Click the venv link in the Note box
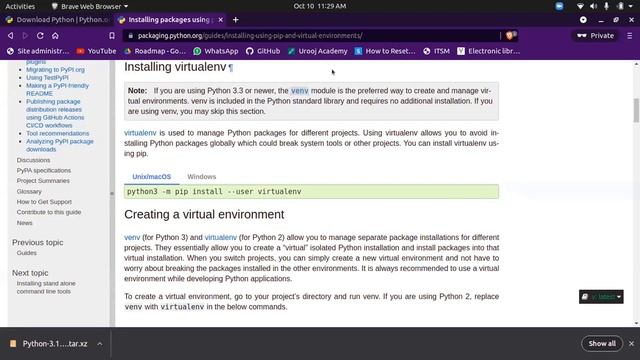This screenshot has width=640, height=360. (x=300, y=91)
